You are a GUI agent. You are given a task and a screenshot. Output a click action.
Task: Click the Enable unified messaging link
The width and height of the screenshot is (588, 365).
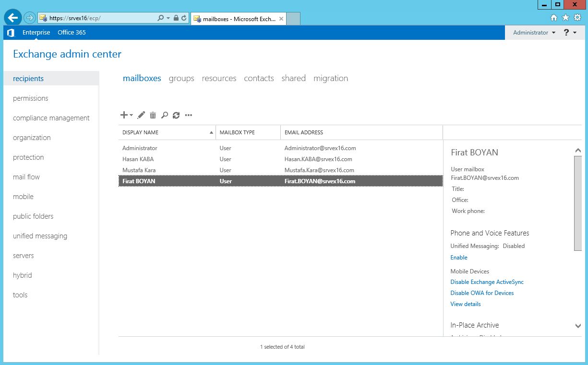tap(459, 258)
